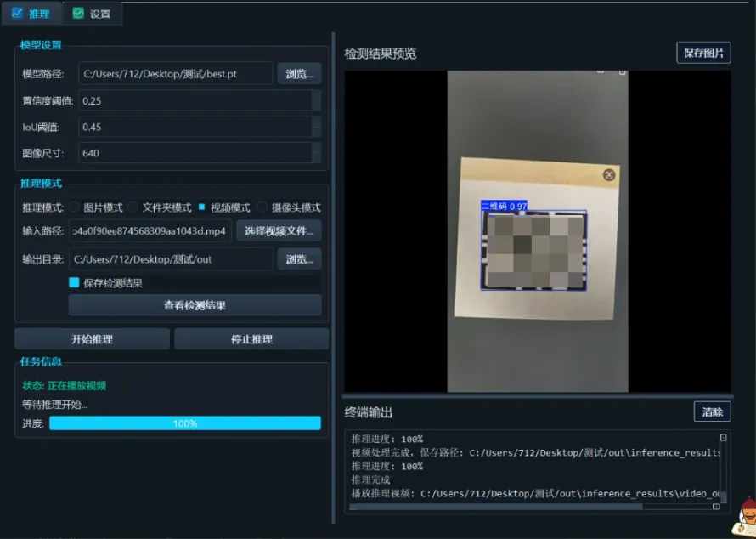The image size is (756, 539).
Task: Click the 播放推理视频 line in terminal
Action: 536,493
